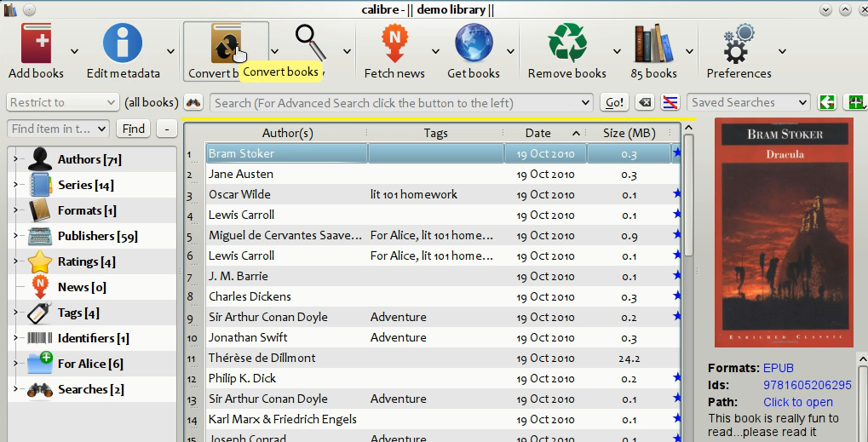Click the green left-arrow saved search icon
Viewport: 868px width, 442px height.
[x=827, y=102]
